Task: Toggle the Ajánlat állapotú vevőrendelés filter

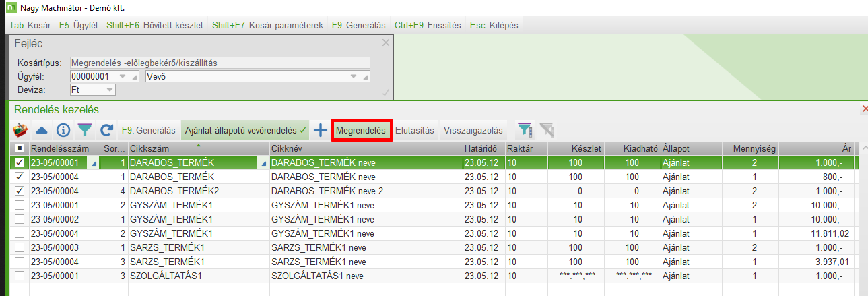Action: pyautogui.click(x=246, y=130)
